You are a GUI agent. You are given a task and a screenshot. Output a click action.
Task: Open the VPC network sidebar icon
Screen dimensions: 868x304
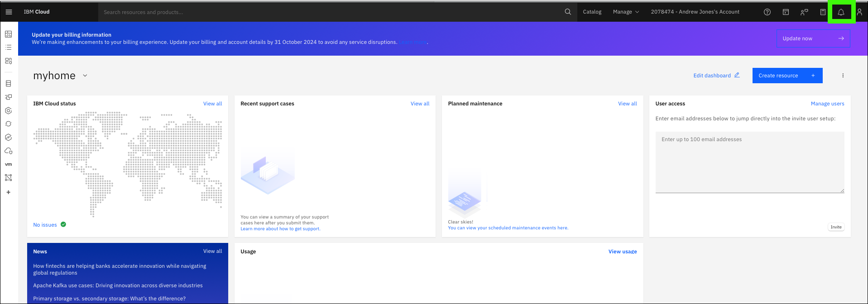(8, 97)
